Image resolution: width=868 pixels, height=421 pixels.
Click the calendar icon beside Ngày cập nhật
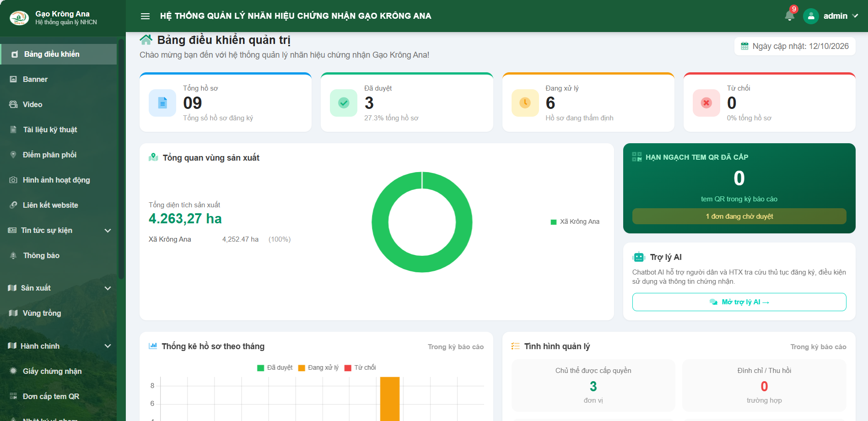pos(744,46)
